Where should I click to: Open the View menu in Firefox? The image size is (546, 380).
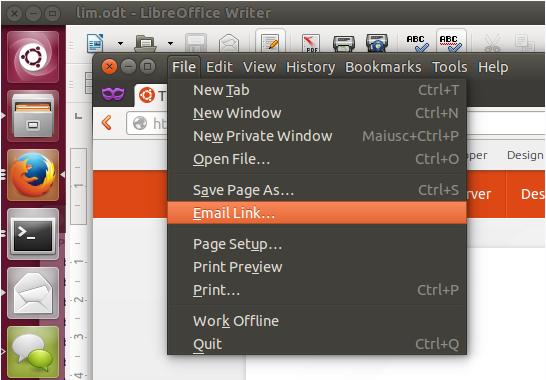click(260, 67)
